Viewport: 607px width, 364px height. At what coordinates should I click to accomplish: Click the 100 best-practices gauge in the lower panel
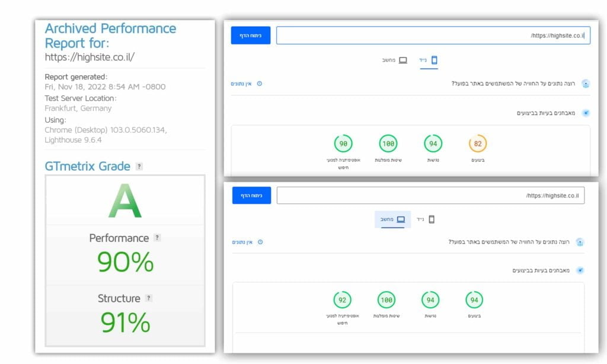point(386,300)
